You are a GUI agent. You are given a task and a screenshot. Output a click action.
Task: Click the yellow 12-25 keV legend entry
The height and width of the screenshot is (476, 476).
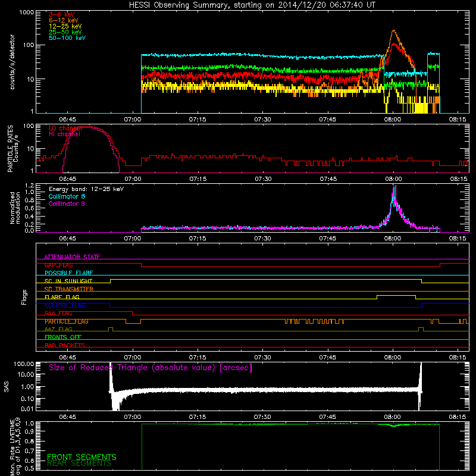(x=65, y=26)
